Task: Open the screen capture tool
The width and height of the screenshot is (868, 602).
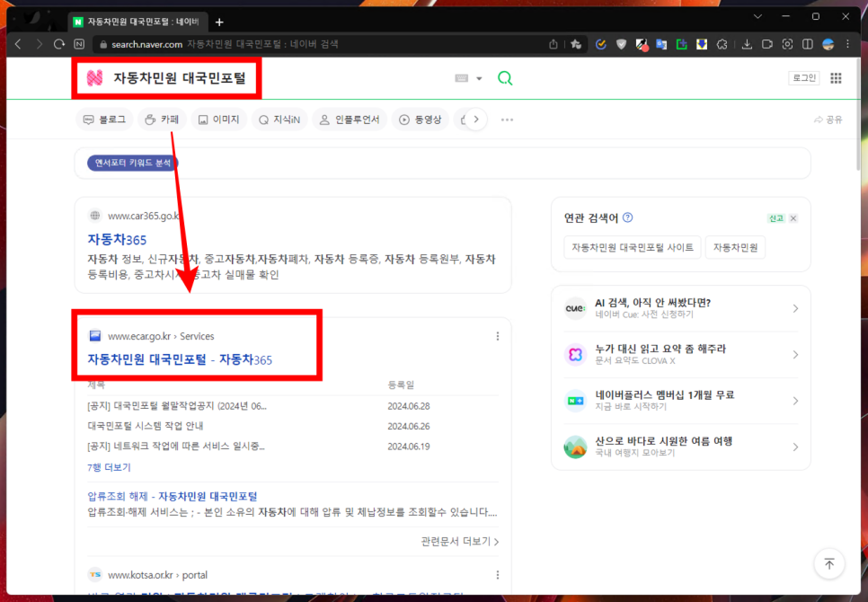Action: (x=787, y=44)
